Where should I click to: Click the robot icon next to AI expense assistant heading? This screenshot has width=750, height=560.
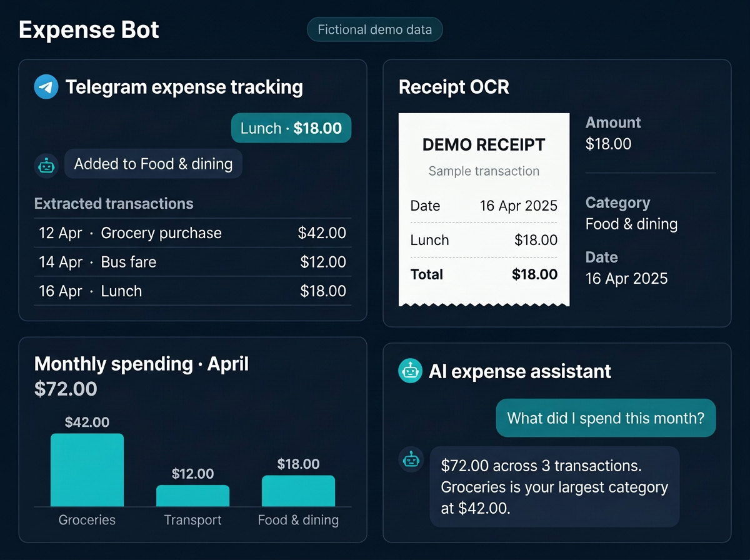[410, 371]
